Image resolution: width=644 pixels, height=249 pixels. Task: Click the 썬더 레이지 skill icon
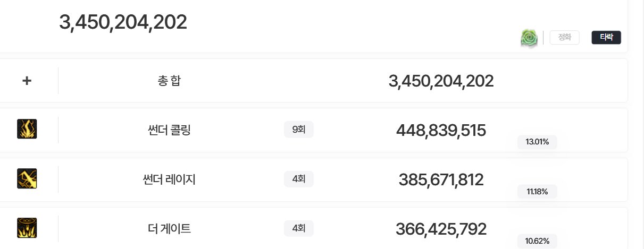coord(27,179)
